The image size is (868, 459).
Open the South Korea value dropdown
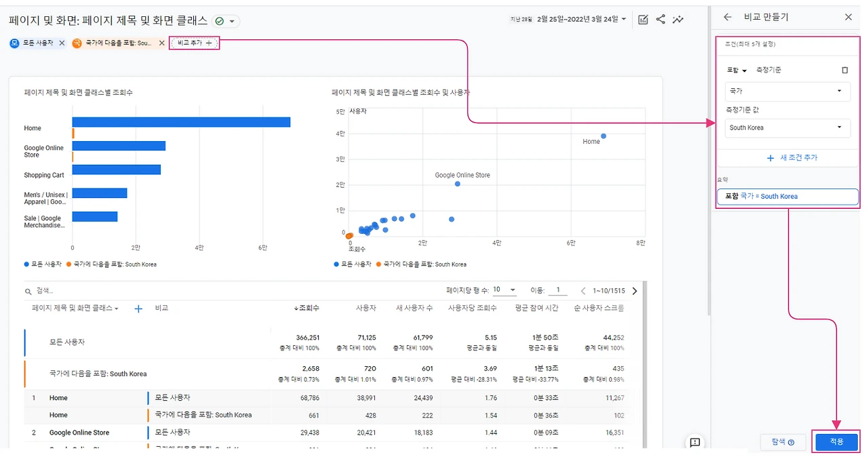click(x=787, y=127)
